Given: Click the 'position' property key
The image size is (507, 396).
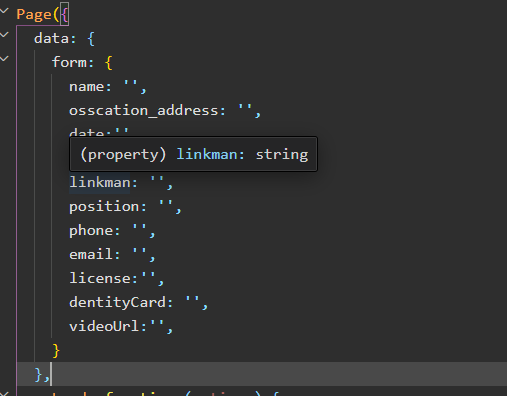Looking at the screenshot, I should 104,207.
